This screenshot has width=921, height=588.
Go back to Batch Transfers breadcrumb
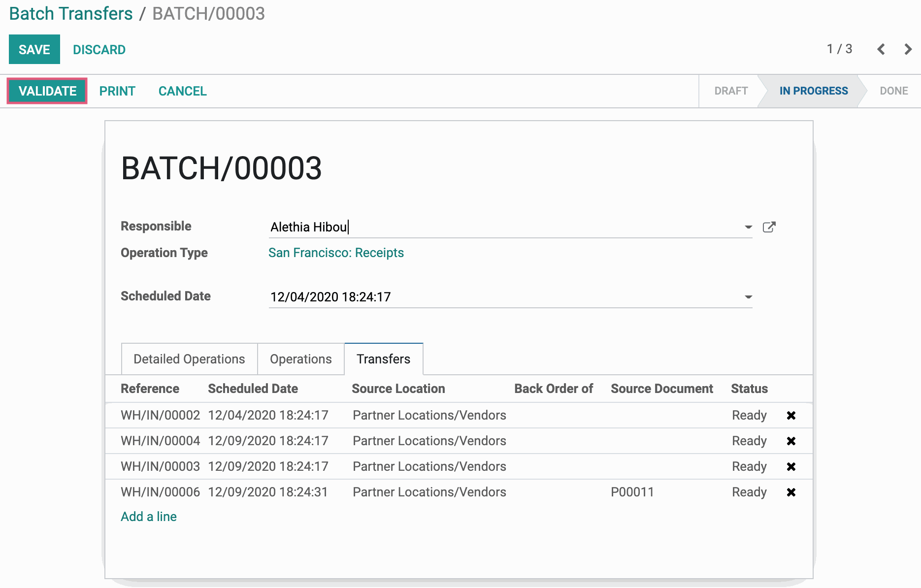click(71, 14)
